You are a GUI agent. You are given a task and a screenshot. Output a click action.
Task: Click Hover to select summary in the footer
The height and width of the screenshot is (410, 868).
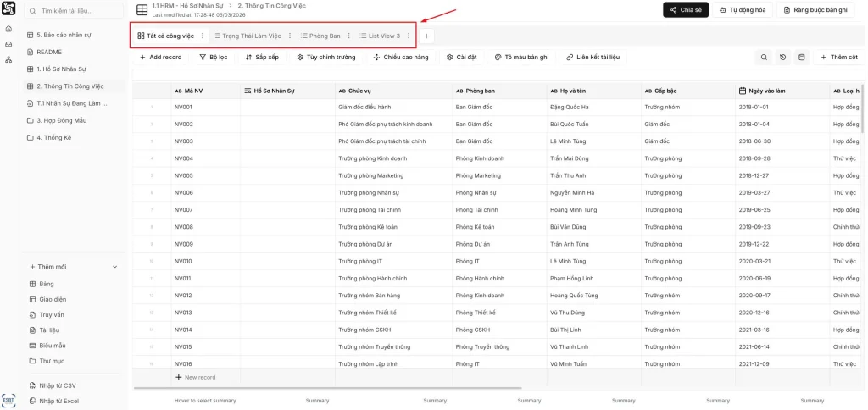205,401
